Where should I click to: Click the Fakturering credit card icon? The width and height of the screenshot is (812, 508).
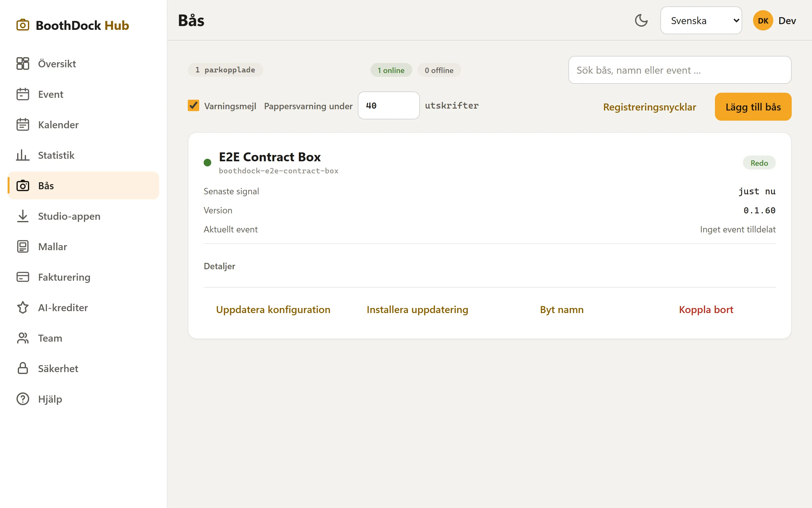[x=23, y=277]
